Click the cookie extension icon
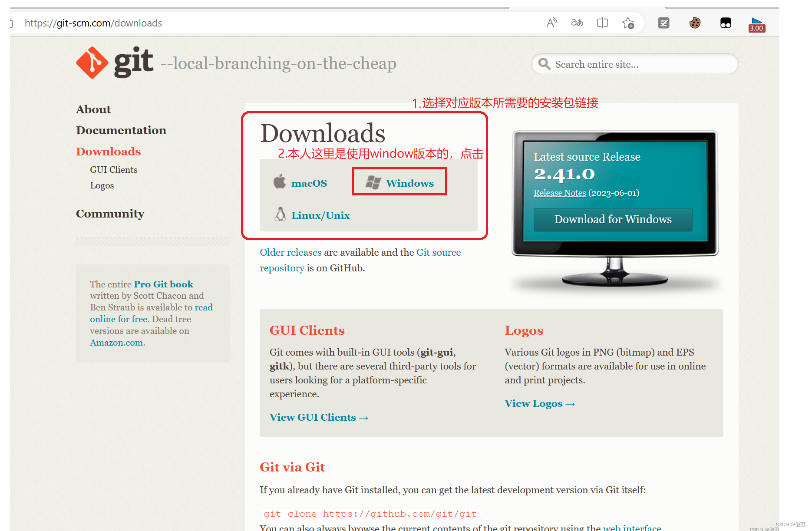This screenshot has width=812, height=531. click(695, 23)
